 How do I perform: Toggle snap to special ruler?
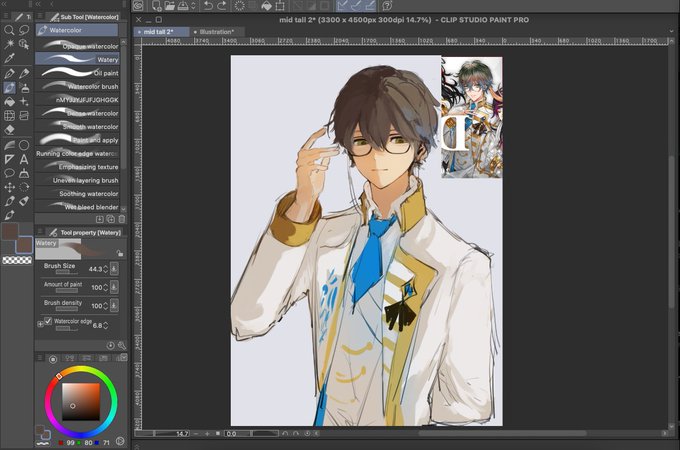coord(356,6)
